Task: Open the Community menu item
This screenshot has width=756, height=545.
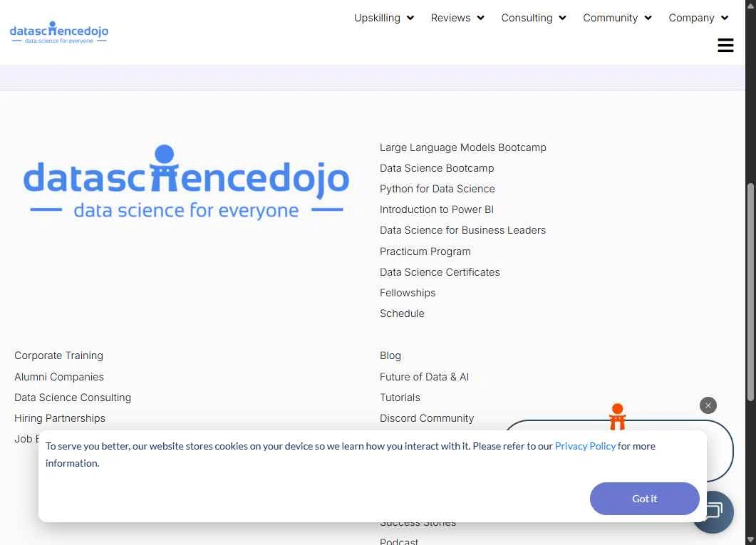Action: point(610,18)
